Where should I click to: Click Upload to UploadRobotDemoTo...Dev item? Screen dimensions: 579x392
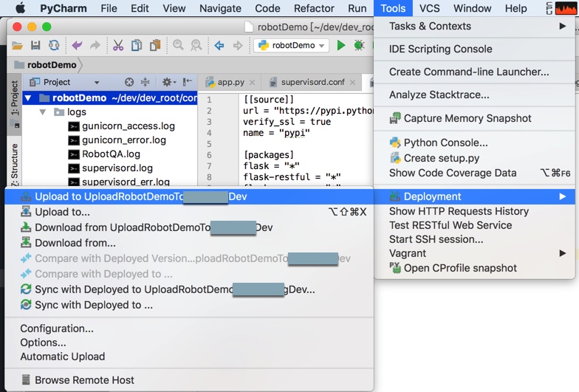tap(189, 196)
